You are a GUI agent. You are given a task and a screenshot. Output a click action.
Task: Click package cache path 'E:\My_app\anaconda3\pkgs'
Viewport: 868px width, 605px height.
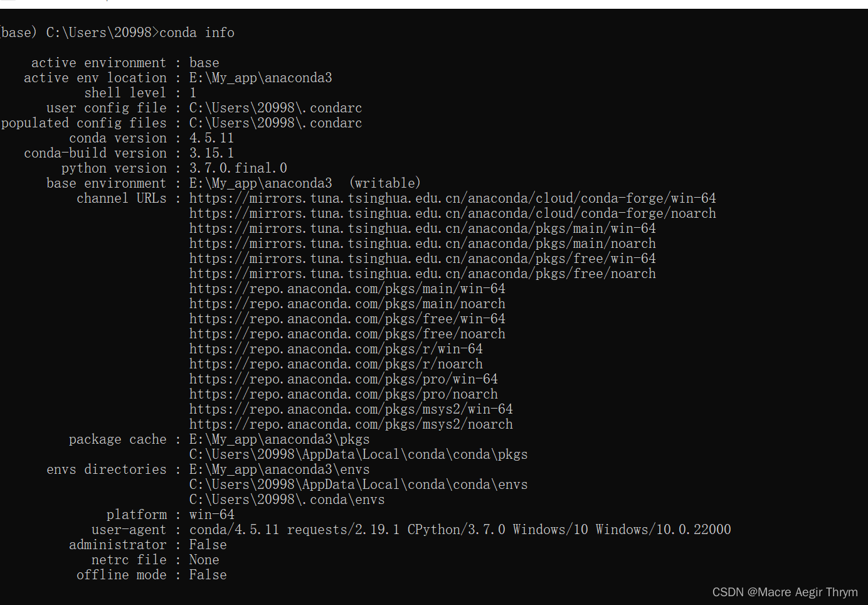click(x=280, y=439)
